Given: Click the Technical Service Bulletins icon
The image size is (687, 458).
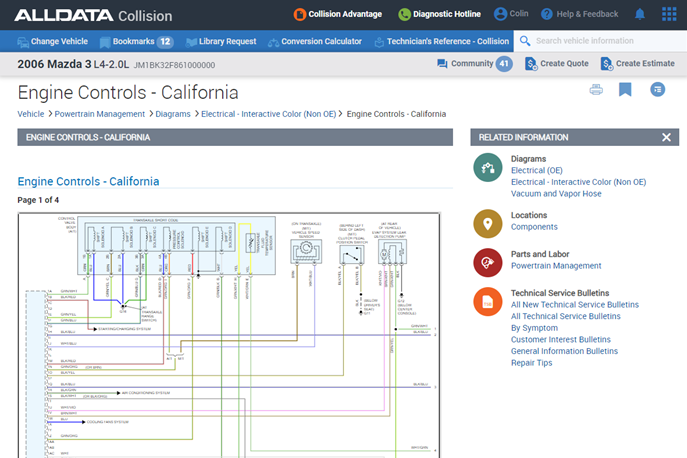Looking at the screenshot, I should [487, 301].
